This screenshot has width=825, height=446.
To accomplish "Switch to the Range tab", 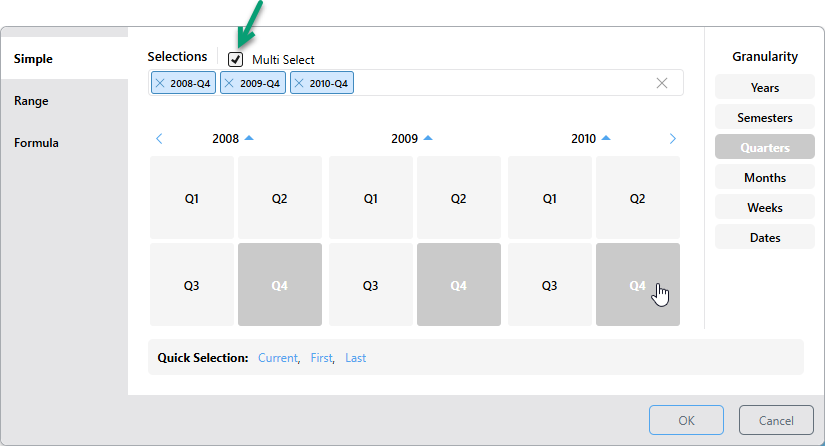I will point(31,101).
